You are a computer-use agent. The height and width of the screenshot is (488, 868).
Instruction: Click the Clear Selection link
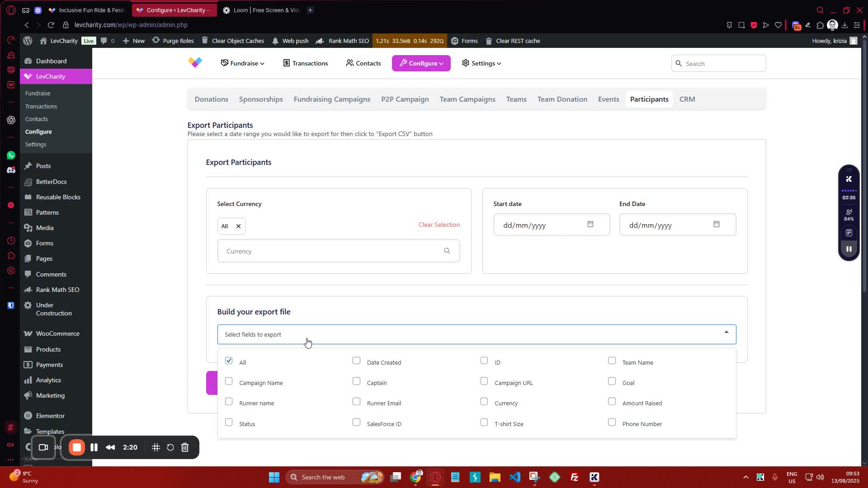[x=439, y=225]
